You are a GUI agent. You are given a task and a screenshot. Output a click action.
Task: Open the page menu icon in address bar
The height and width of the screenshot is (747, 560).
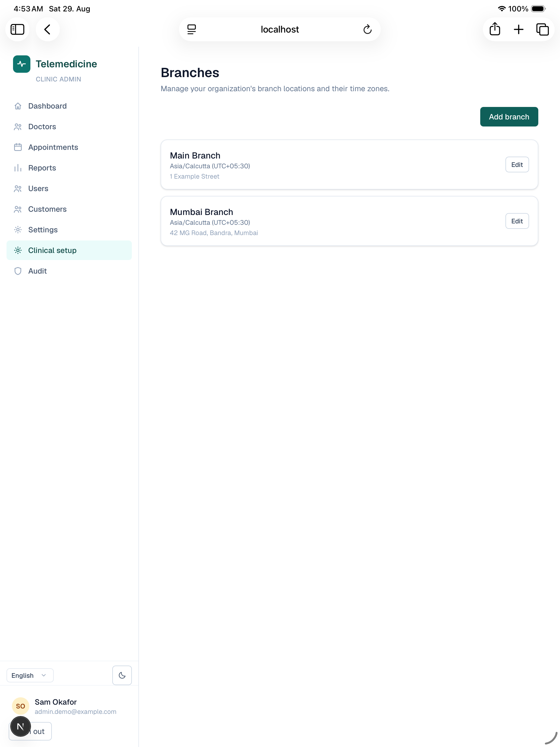191,29
